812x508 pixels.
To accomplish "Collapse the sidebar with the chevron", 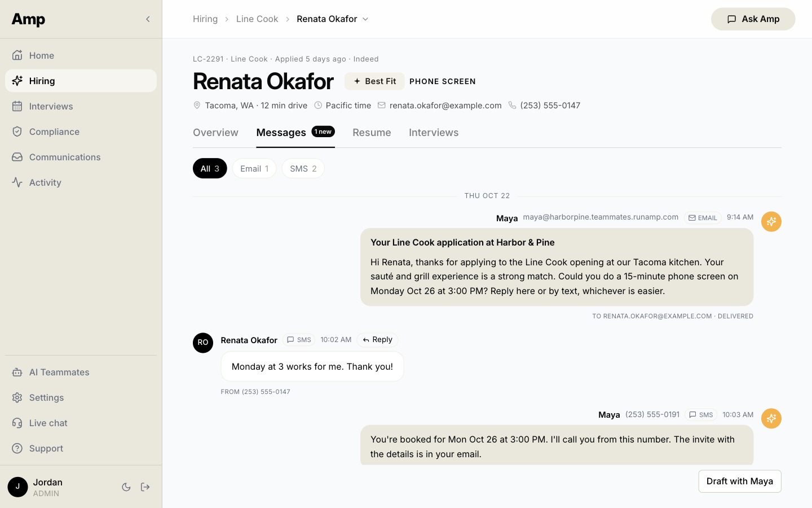I will coord(148,19).
